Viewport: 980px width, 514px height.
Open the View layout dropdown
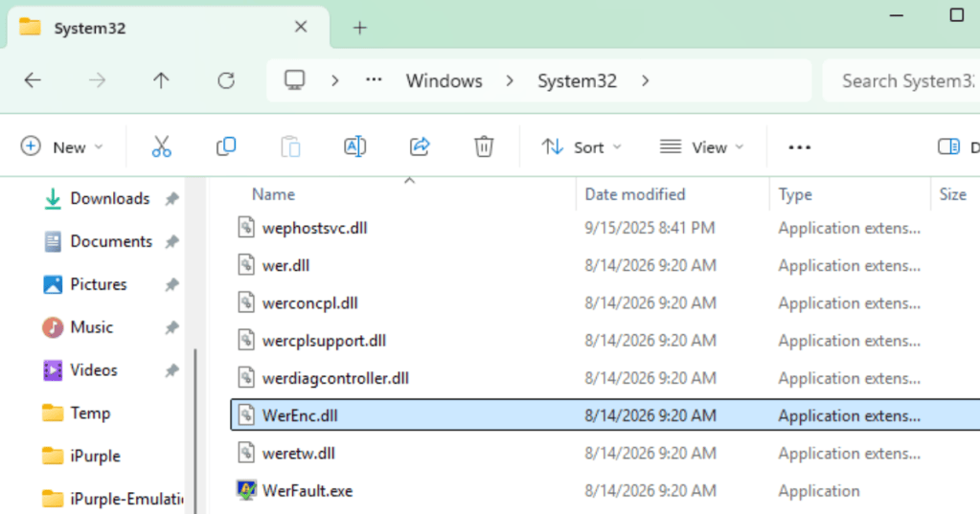(702, 147)
